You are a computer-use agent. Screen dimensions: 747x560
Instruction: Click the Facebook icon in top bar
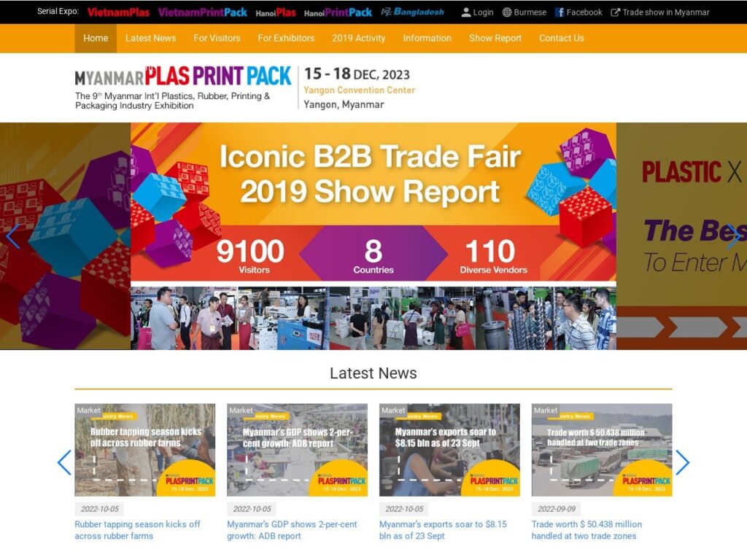[x=560, y=12]
